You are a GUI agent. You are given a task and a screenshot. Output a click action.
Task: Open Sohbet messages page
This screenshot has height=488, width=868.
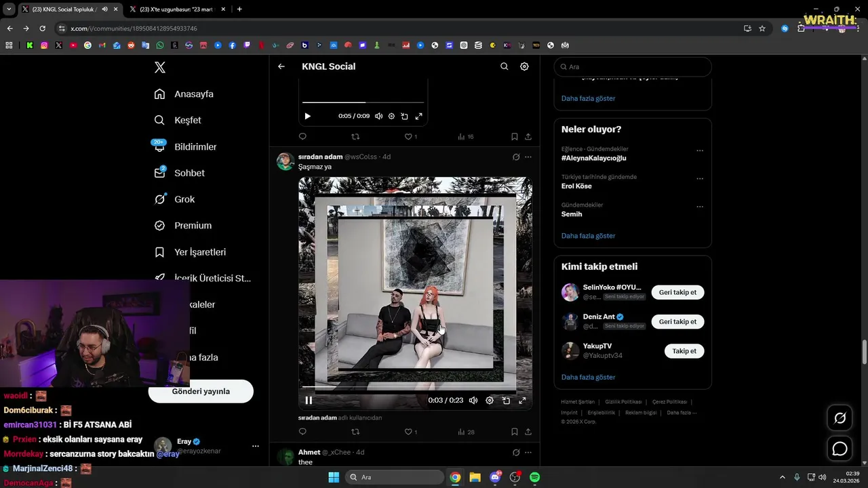(179, 173)
